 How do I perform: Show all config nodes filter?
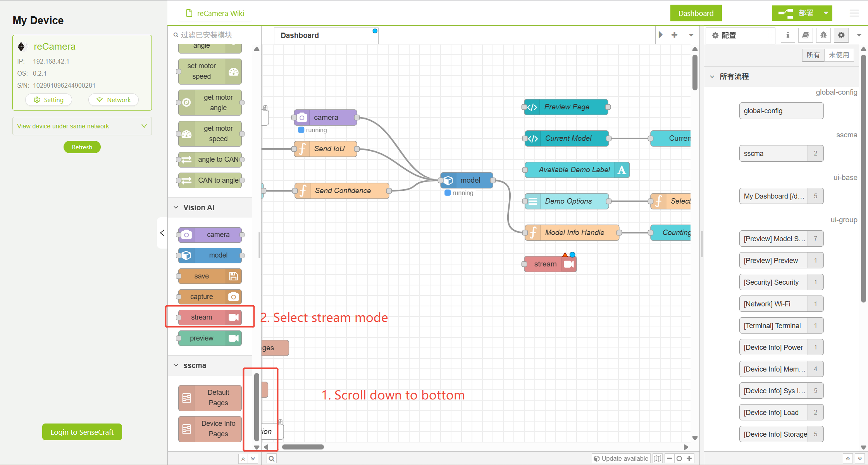813,55
